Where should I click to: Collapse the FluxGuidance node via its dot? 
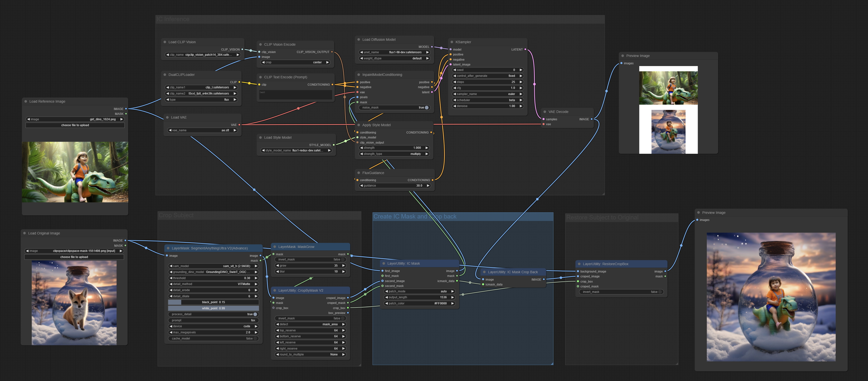(359, 173)
